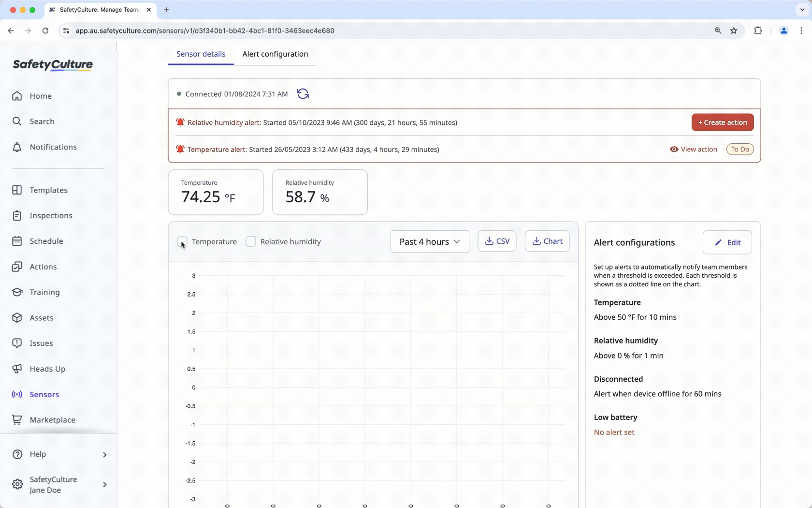
Task: Open browser extensions puzzle icon
Action: (x=758, y=30)
